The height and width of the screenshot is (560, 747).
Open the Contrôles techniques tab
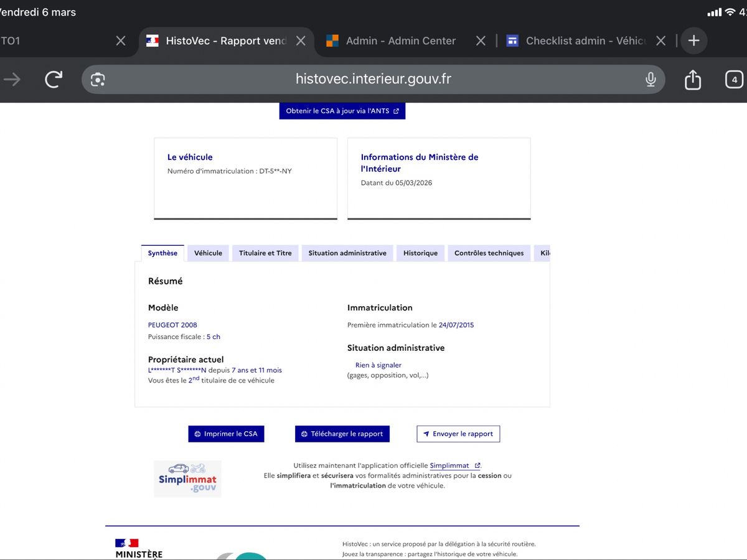489,253
